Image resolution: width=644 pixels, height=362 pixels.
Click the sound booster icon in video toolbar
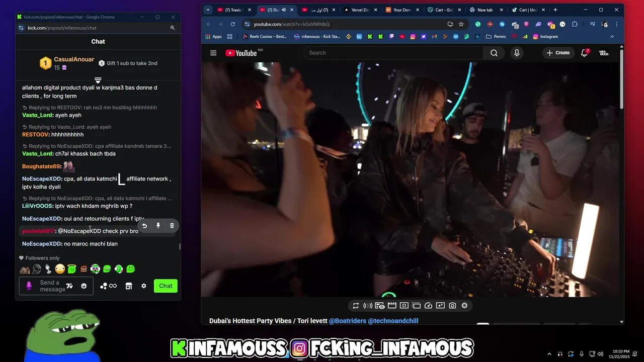point(368,306)
